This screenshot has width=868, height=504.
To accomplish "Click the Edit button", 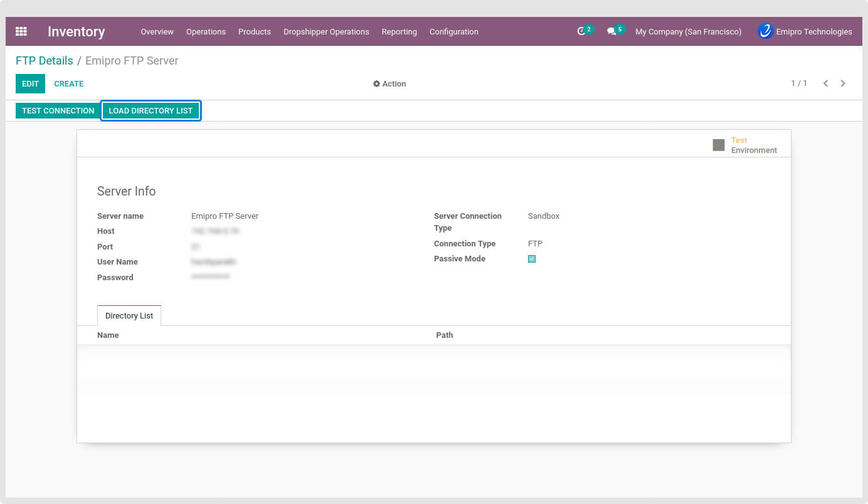I will (30, 83).
